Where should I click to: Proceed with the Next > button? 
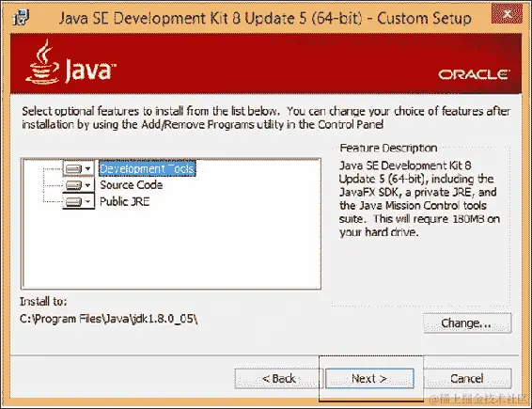pos(369,379)
